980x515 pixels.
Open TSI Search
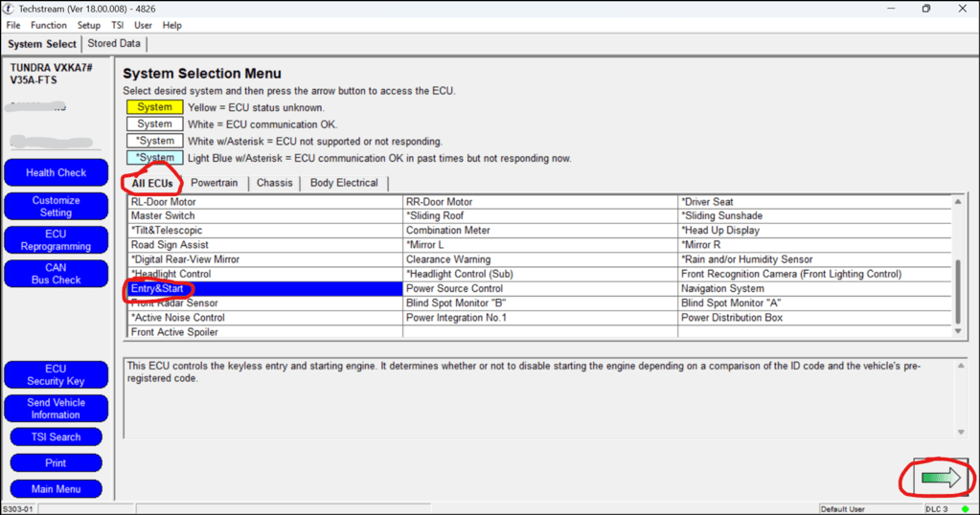coord(57,437)
